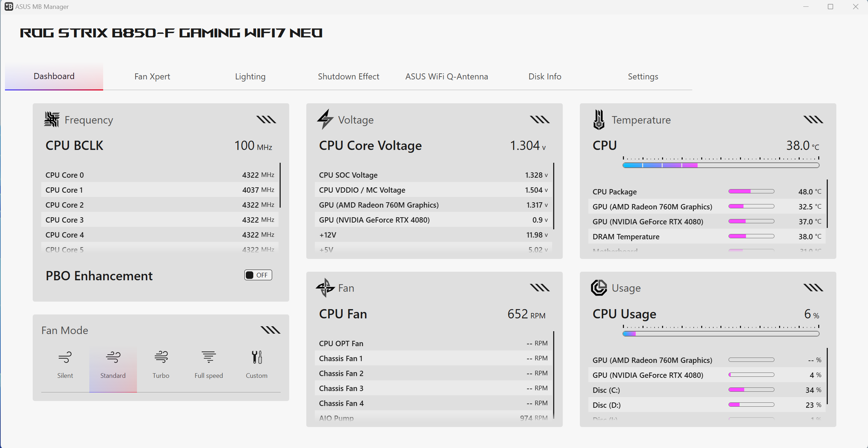Click the Frequency panel chip icon
Screen dimensions: 868x448
pos(52,119)
